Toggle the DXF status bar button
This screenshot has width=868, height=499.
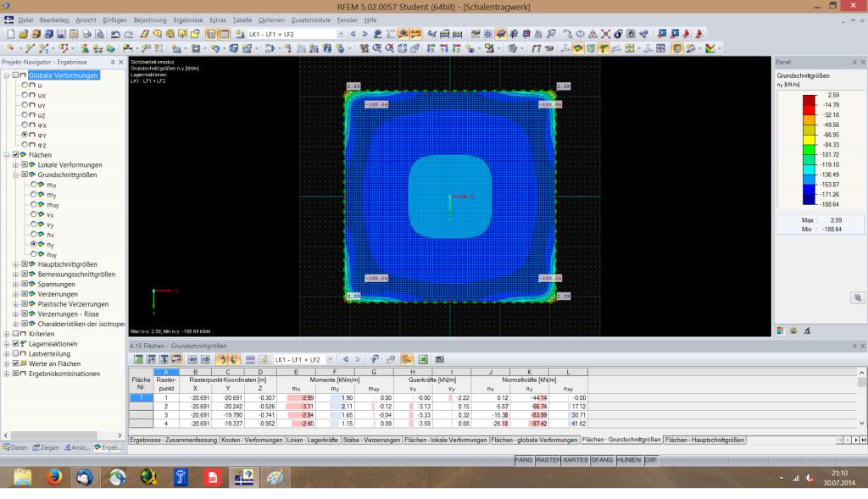(651, 460)
